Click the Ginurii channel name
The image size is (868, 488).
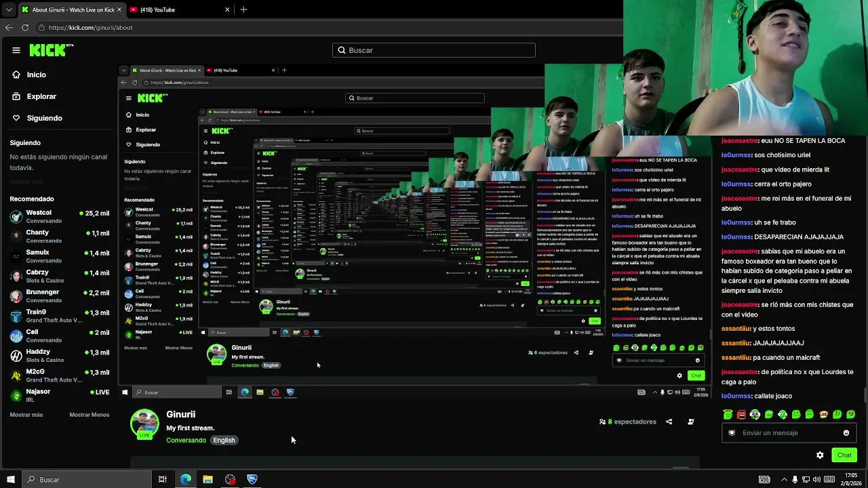point(181,414)
